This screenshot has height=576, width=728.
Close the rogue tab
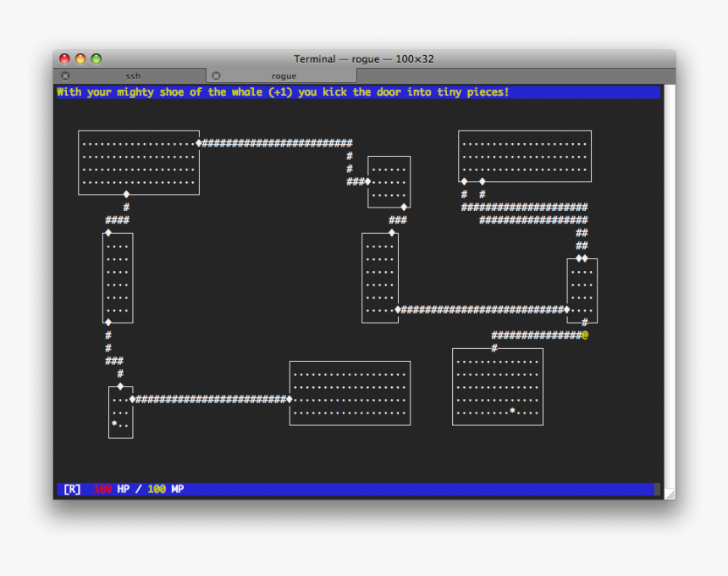click(216, 75)
